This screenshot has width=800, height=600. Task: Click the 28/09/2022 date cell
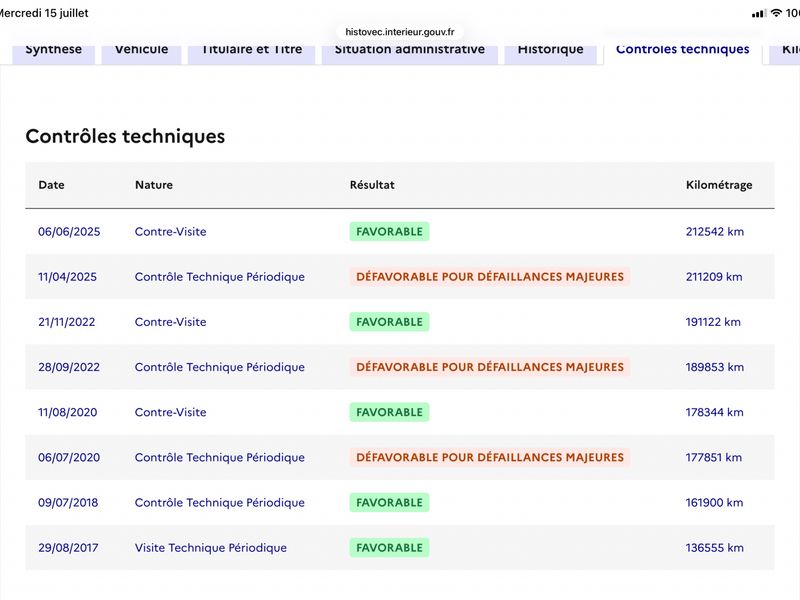69,367
